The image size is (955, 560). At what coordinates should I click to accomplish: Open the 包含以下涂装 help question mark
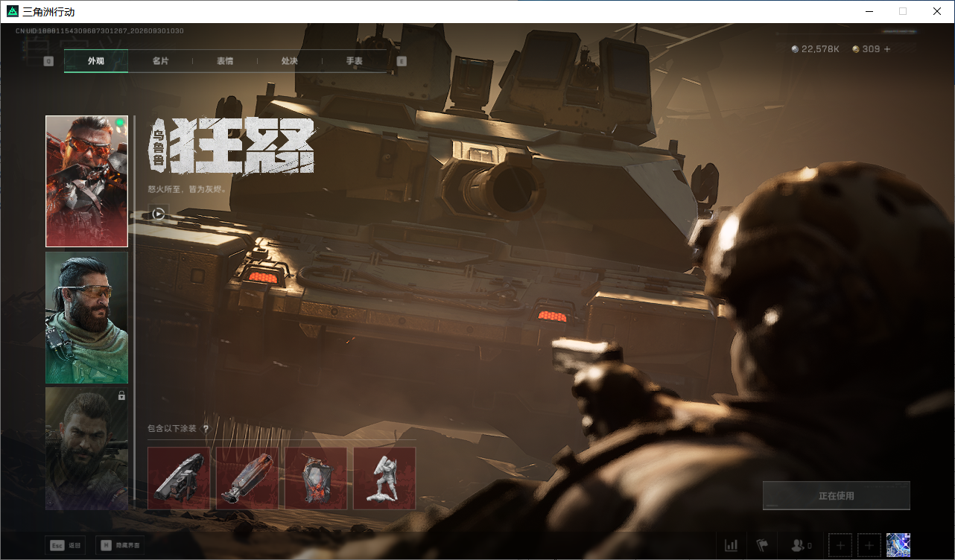206,429
